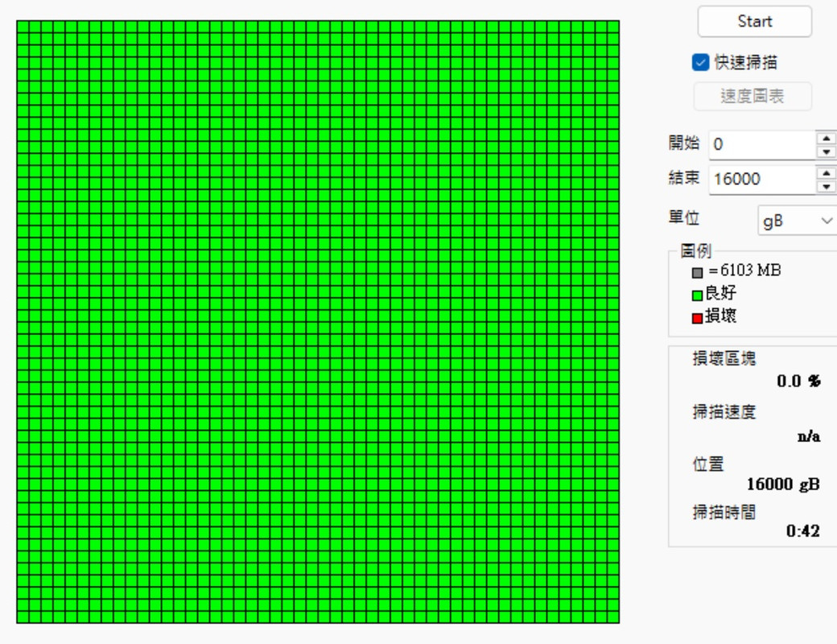Screen dimensions: 837x644
Task: Open the 單位 unit dropdown showing gB
Action: 798,221
